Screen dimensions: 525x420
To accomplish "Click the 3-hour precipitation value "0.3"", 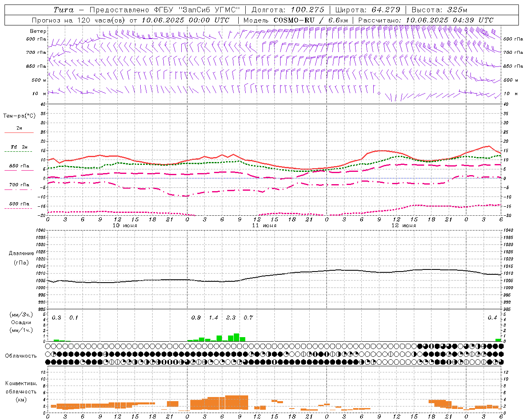I will pyautogui.click(x=57, y=318).
